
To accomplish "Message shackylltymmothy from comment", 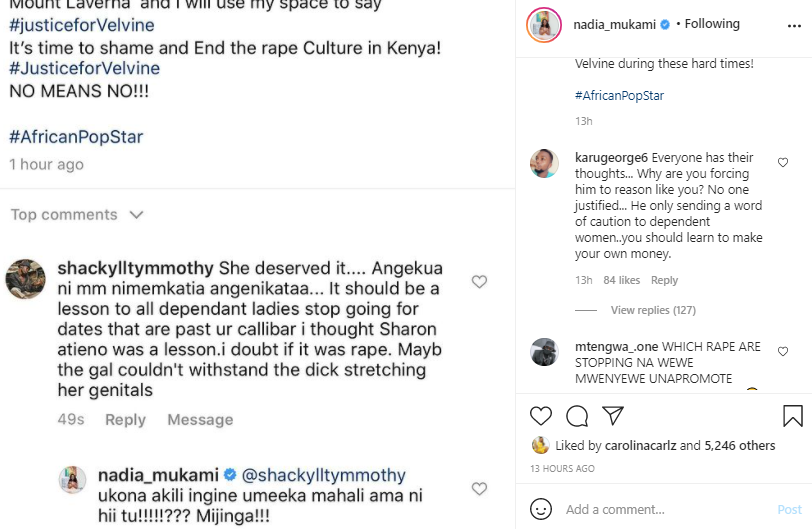I will coord(200,420).
